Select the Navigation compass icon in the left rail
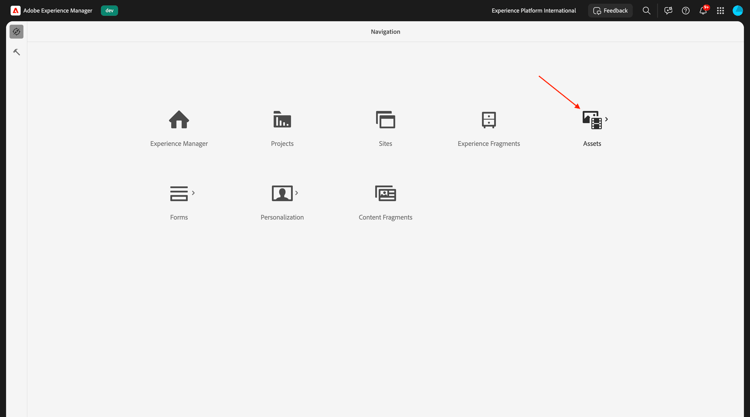The image size is (750, 417). (x=16, y=32)
